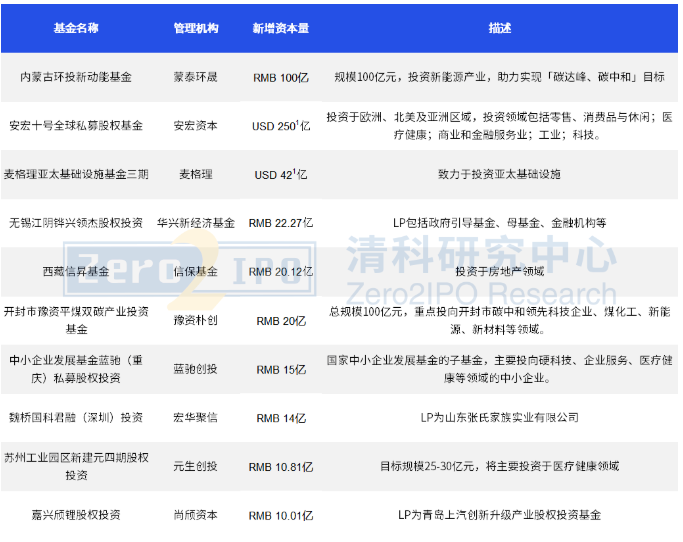
Task: Select manager cell 华兴新经济基金
Action: [196, 223]
